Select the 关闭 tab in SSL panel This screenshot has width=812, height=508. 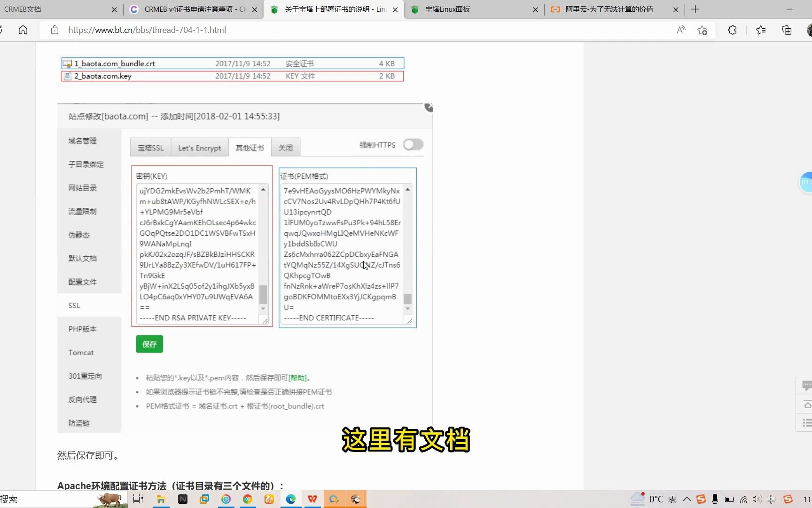coord(285,148)
